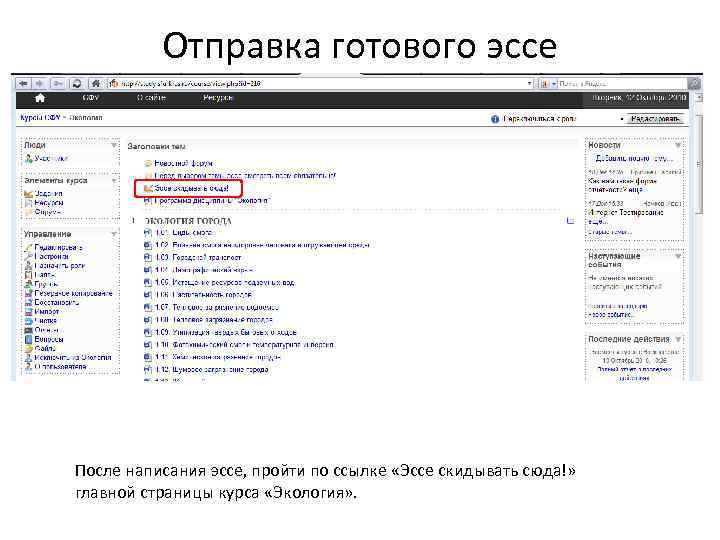Click the Курсы СФУ breadcrumb link

(40, 118)
